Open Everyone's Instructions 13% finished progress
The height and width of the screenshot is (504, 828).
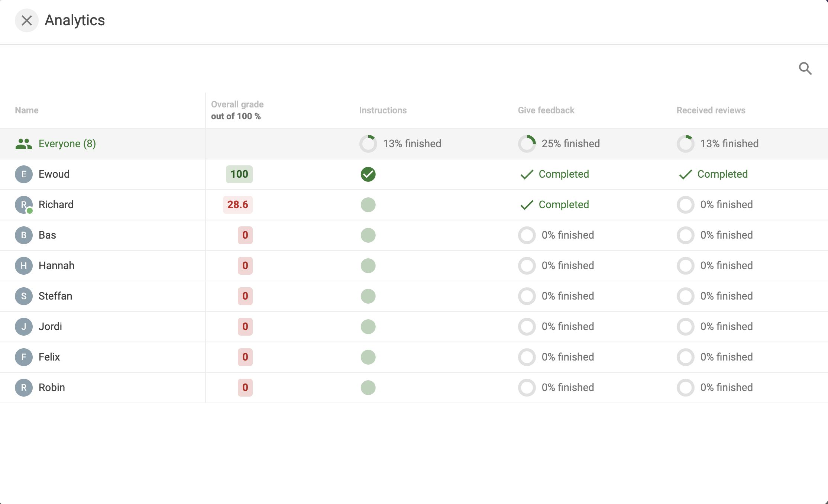[x=400, y=144]
